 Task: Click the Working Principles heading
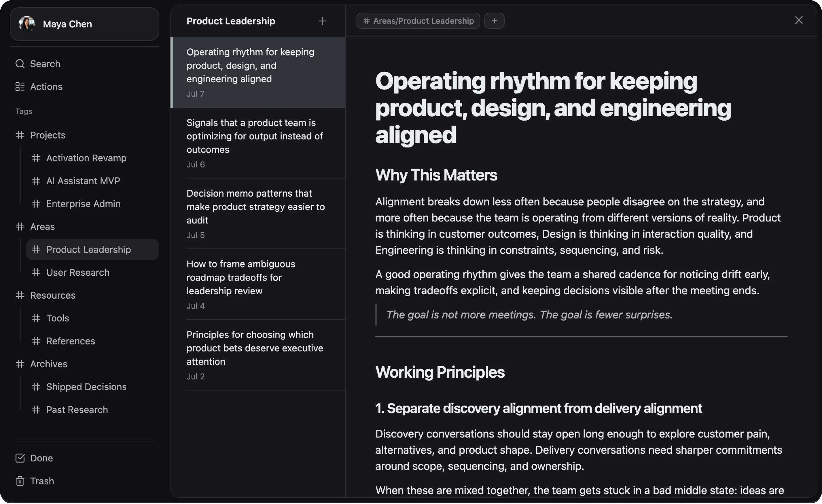click(440, 373)
